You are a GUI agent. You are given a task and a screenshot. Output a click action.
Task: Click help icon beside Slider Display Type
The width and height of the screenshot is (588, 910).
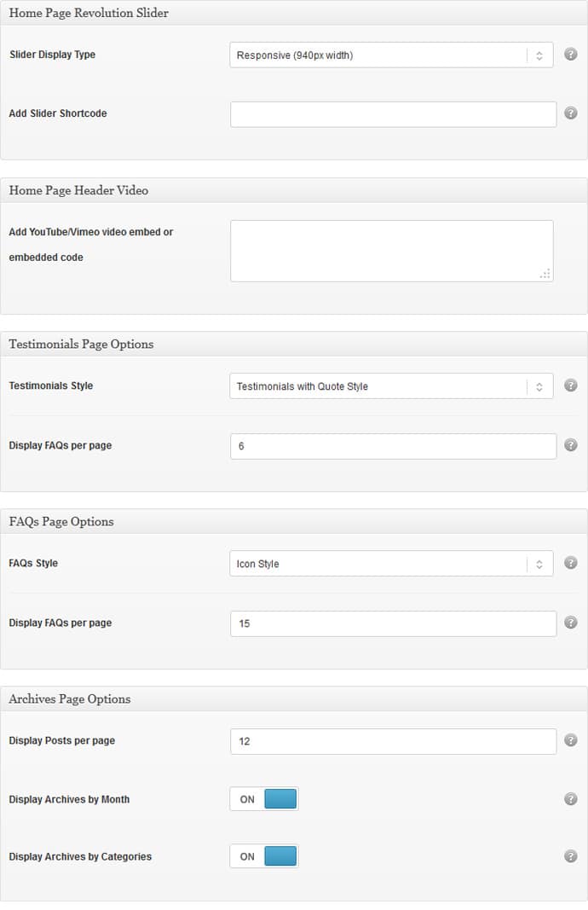point(571,55)
